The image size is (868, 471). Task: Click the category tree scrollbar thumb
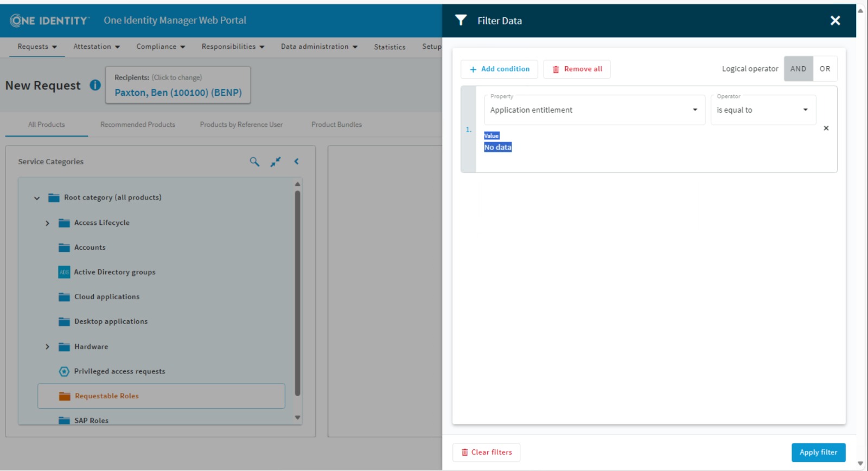(297, 293)
